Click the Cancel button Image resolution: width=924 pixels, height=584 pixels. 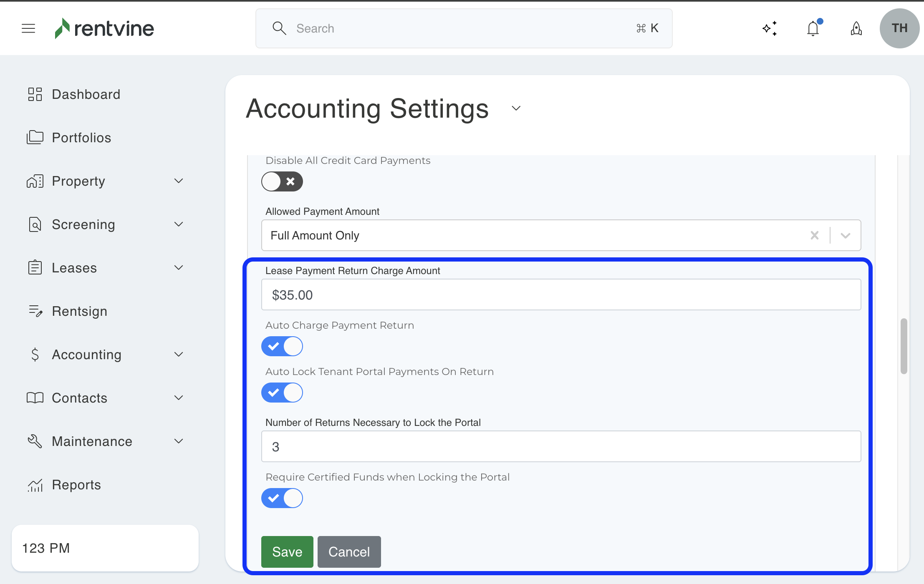pos(349,551)
